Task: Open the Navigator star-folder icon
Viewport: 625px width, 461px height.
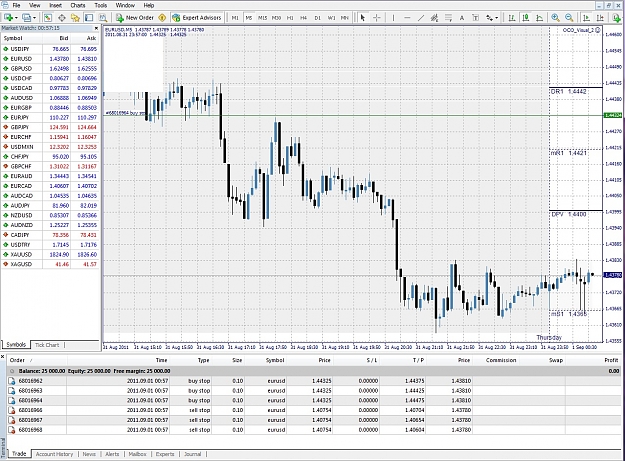Action: click(75, 18)
